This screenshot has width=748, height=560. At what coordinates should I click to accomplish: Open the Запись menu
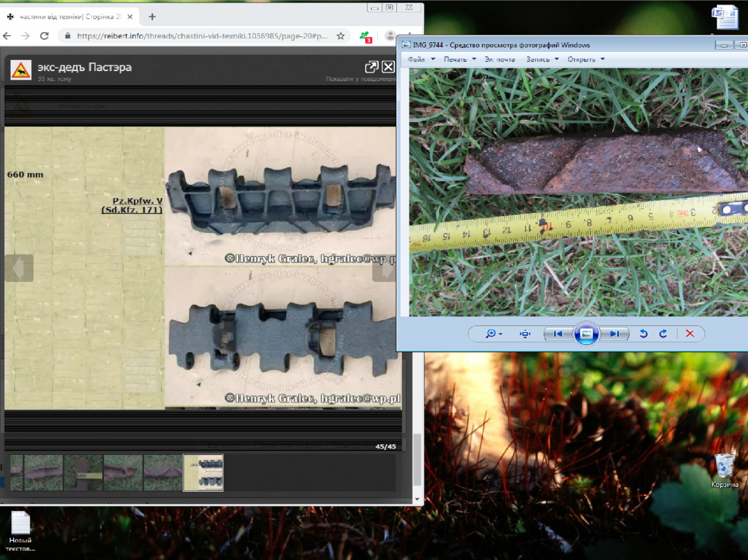coord(541,59)
